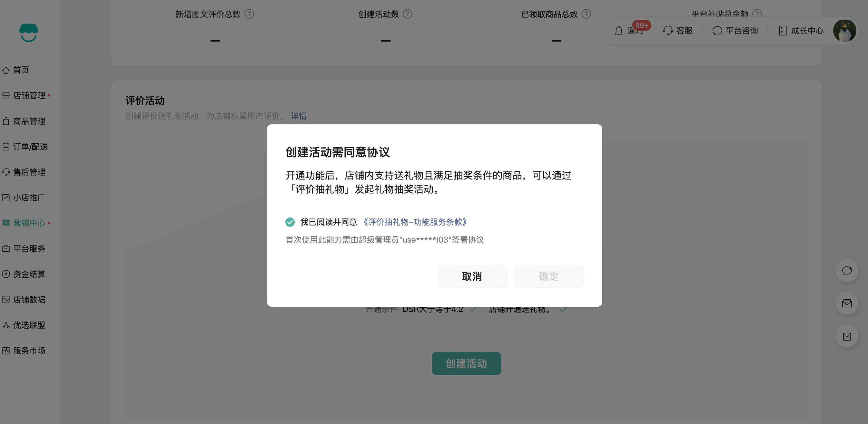
Task: Open 营销中心 sidebar menu
Action: (29, 223)
